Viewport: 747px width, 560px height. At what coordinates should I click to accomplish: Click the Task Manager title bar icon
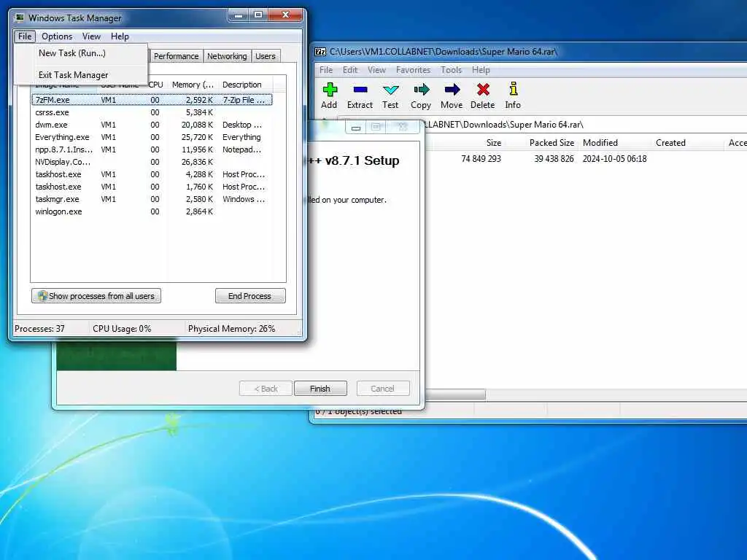click(x=20, y=17)
